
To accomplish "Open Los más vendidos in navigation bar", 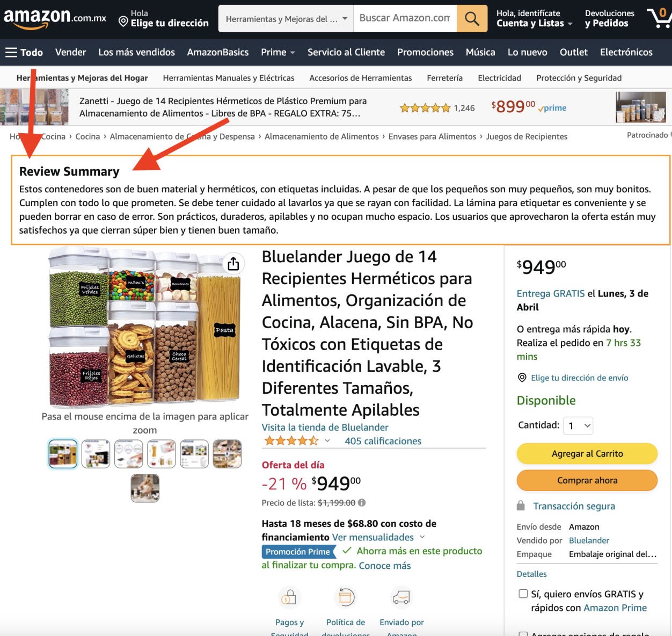I will (x=137, y=52).
